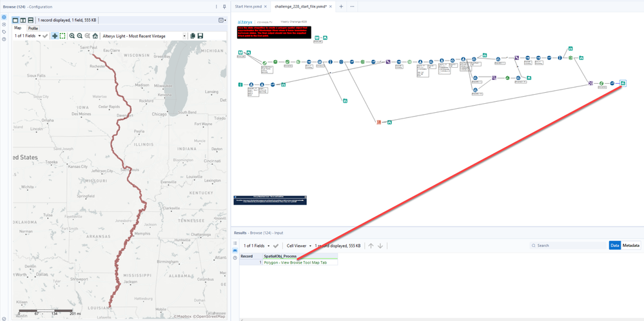The height and width of the screenshot is (321, 644).
Task: Click the red instructions comment box
Action: pyautogui.click(x=274, y=32)
